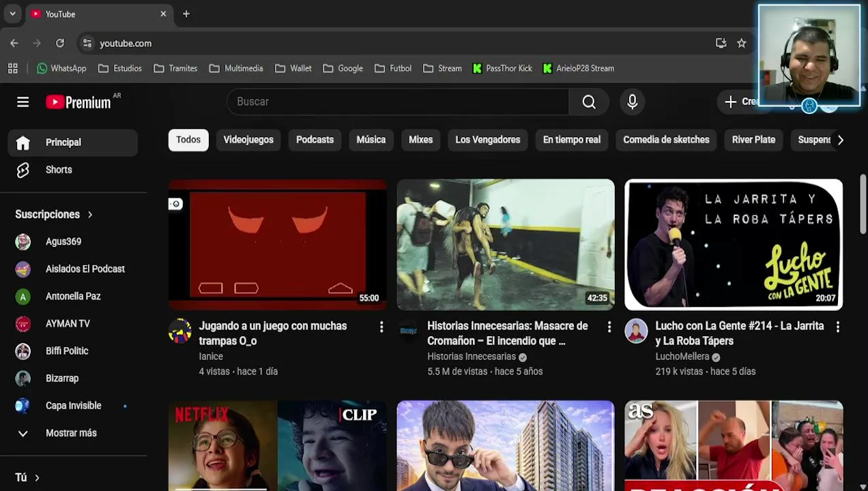Reload the page with the refresh icon
This screenshot has height=491, width=868.
pyautogui.click(x=60, y=43)
